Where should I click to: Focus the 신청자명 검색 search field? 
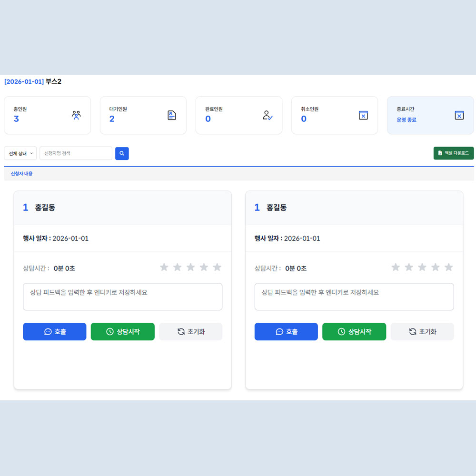pos(76,153)
